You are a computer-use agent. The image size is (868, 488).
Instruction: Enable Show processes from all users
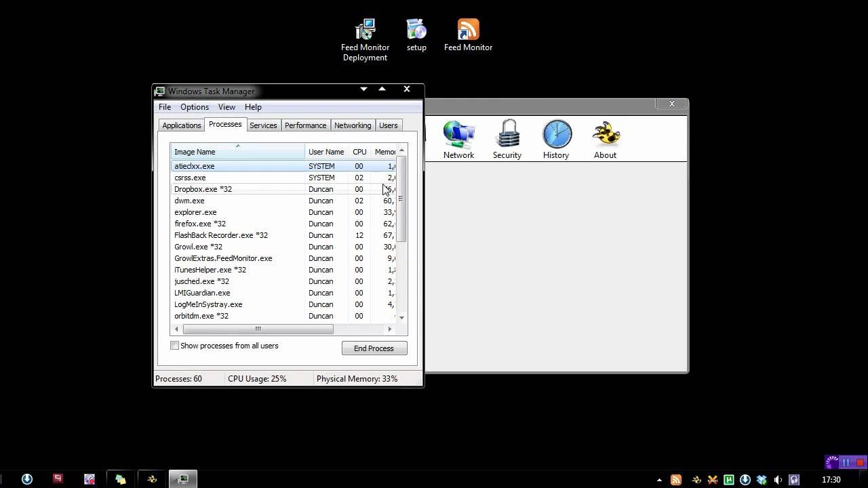click(175, 346)
